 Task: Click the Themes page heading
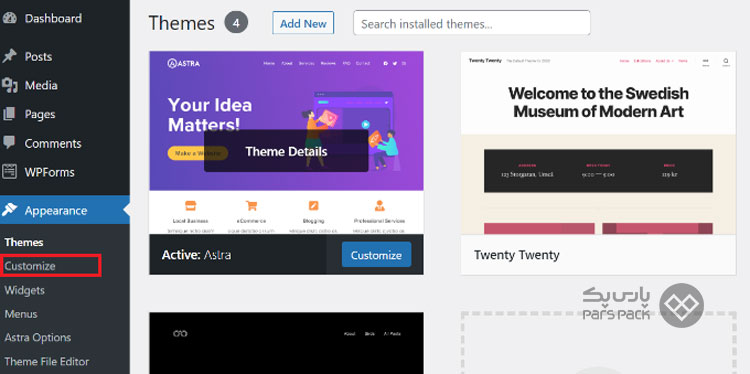[182, 23]
